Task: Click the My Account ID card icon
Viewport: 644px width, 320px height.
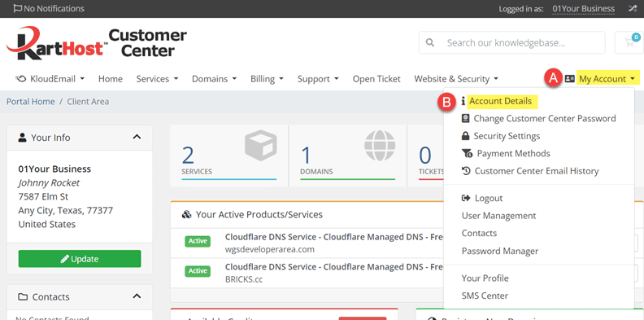Action: [x=570, y=78]
